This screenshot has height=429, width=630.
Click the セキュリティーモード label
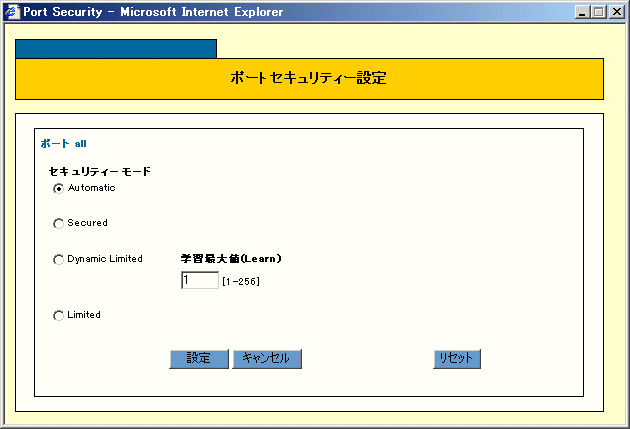point(100,172)
